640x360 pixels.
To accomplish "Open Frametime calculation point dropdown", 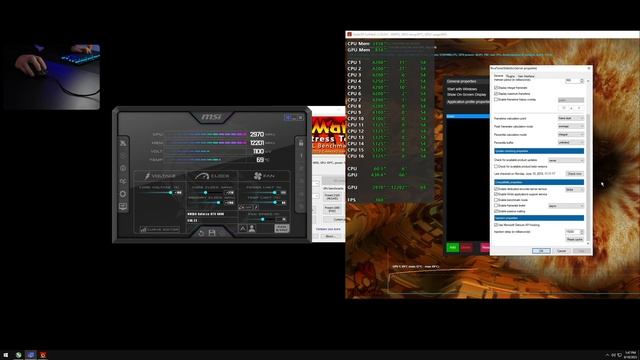I will 571,118.
